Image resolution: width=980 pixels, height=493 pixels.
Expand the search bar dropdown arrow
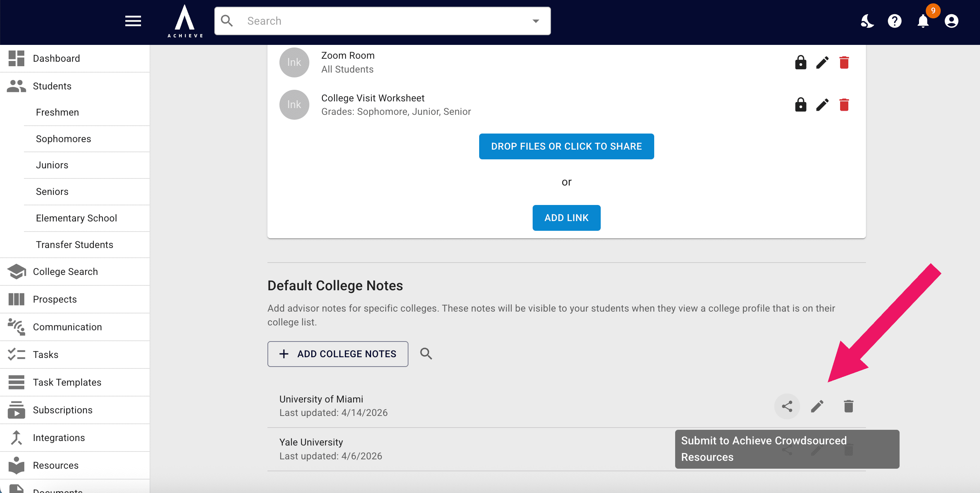536,21
